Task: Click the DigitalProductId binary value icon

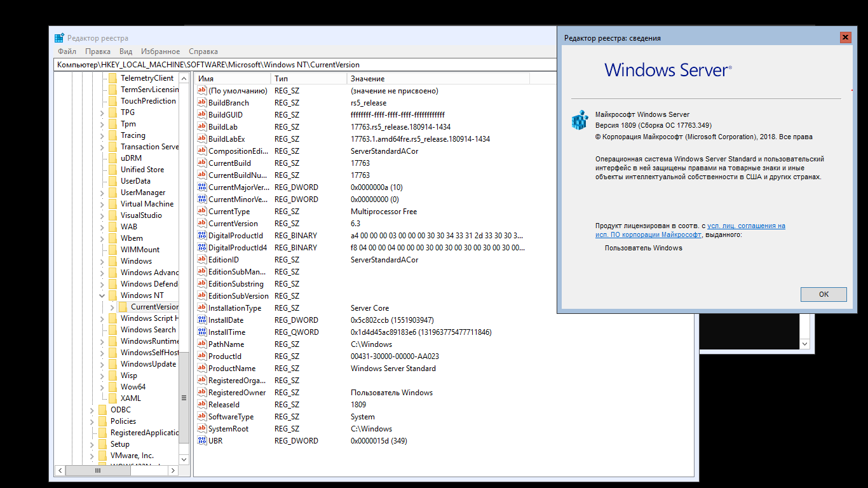Action: [202, 236]
